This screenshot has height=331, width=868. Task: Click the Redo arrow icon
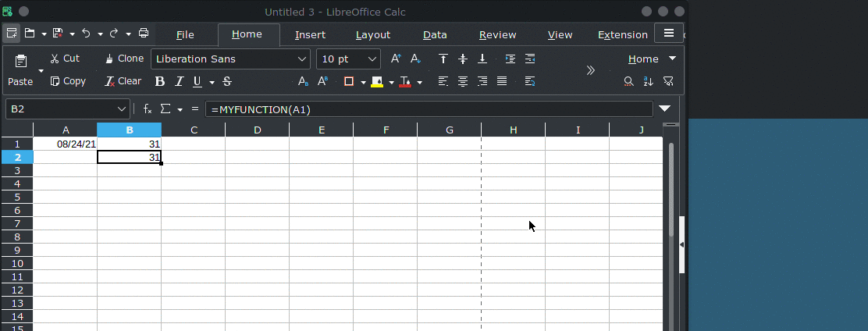pos(114,34)
